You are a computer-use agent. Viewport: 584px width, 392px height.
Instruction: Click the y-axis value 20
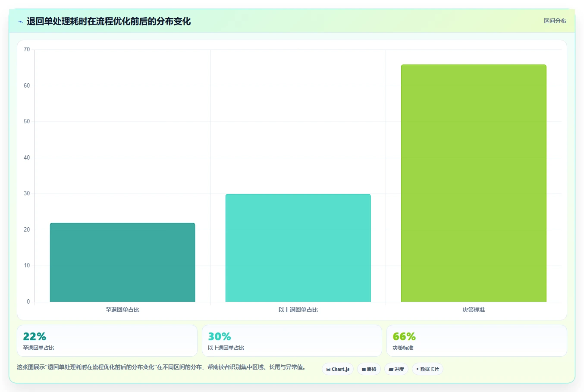[27, 230]
